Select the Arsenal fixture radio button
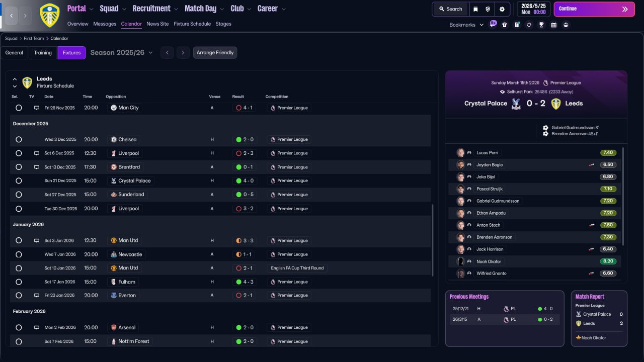Screen dimensions: 644x362 19,327
